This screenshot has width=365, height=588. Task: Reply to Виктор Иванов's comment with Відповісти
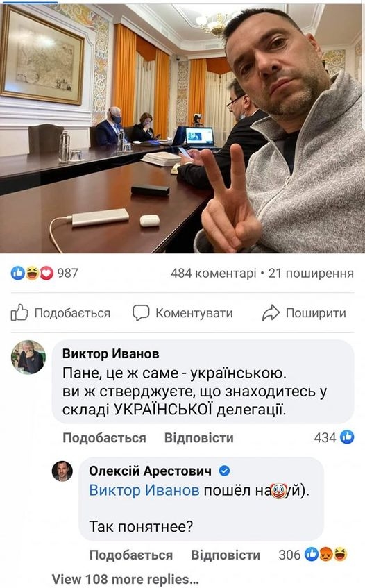tap(199, 437)
